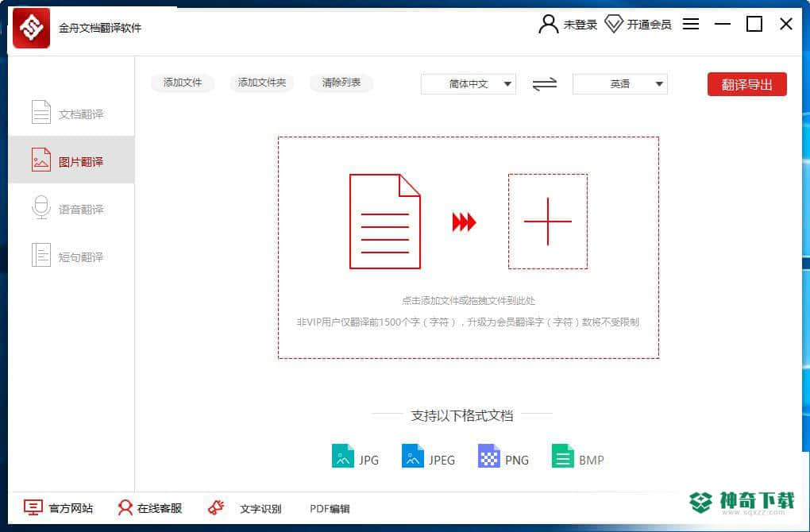810x532 pixels.
Task: Select the 图片翻译 image translation tab
Action: (71, 160)
